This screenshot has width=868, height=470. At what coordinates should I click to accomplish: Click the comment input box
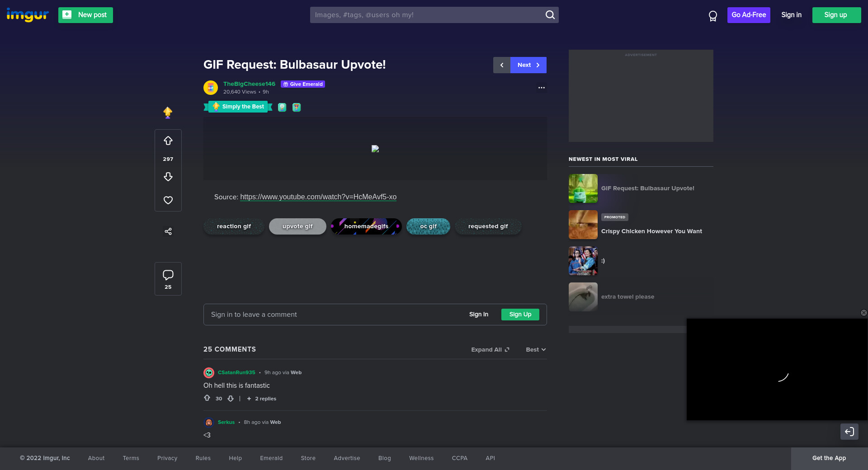375,315
